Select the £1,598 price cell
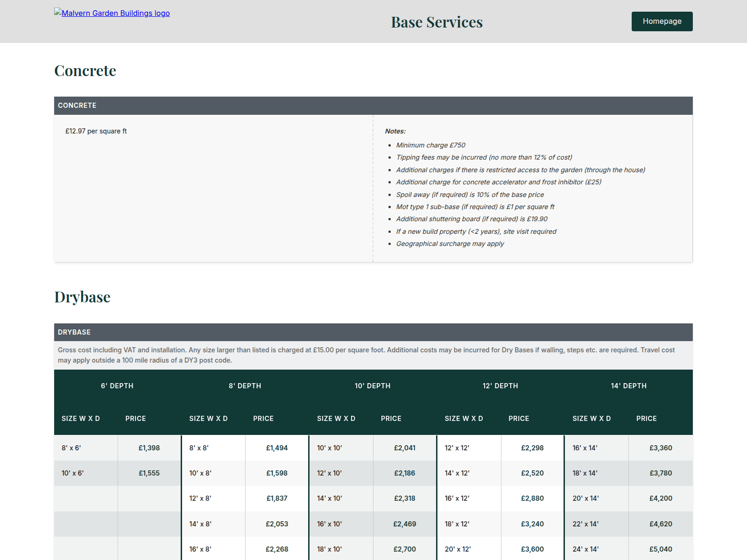The image size is (747, 560). click(277, 473)
